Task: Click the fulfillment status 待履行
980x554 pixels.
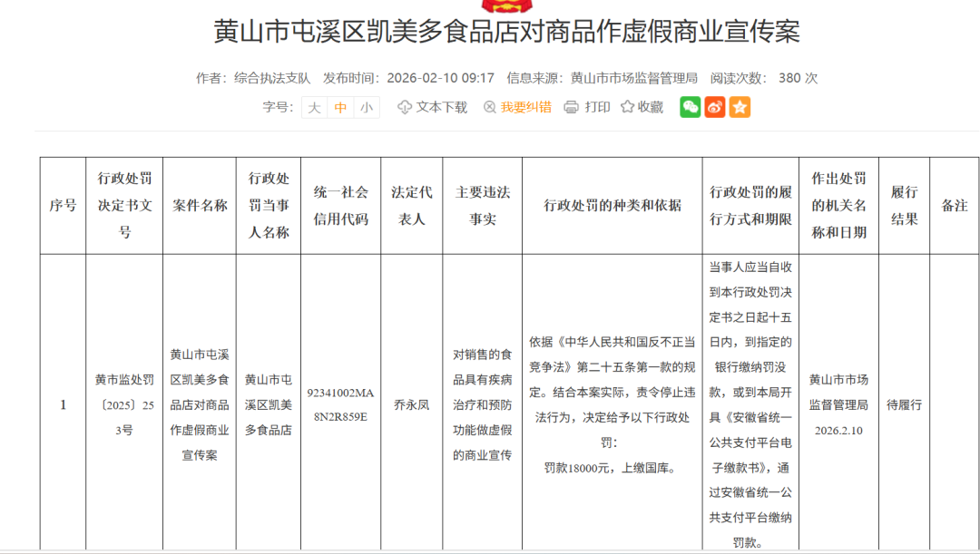Action: pyautogui.click(x=905, y=404)
